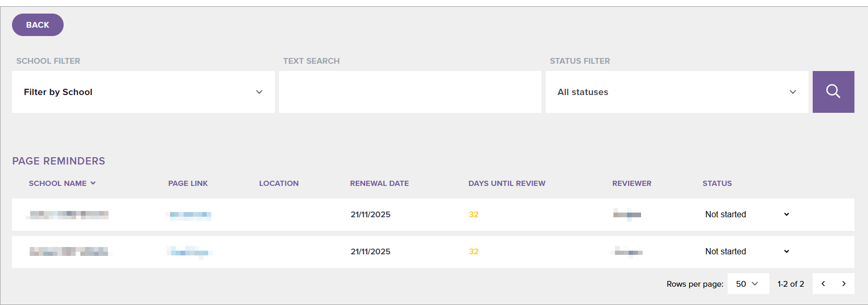This screenshot has width=868, height=305.
Task: Open the All statuses filter dropdown
Action: pyautogui.click(x=677, y=92)
